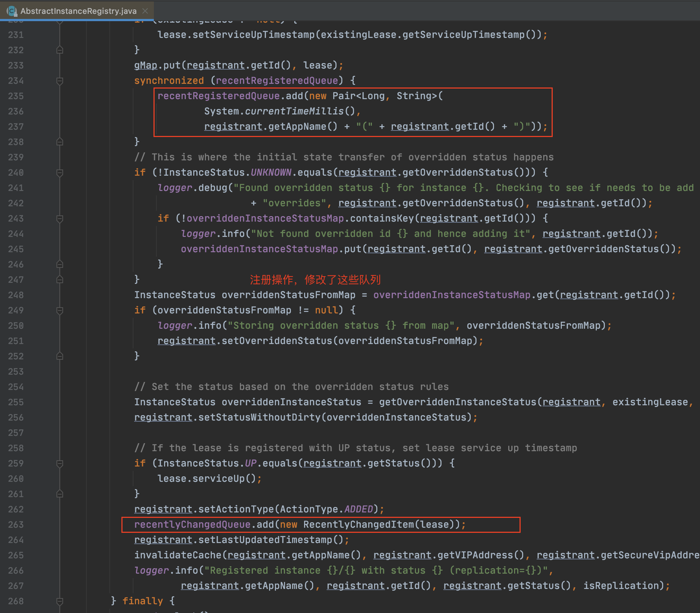
Task: Collapse fold marker at line 246
Action: click(x=60, y=264)
